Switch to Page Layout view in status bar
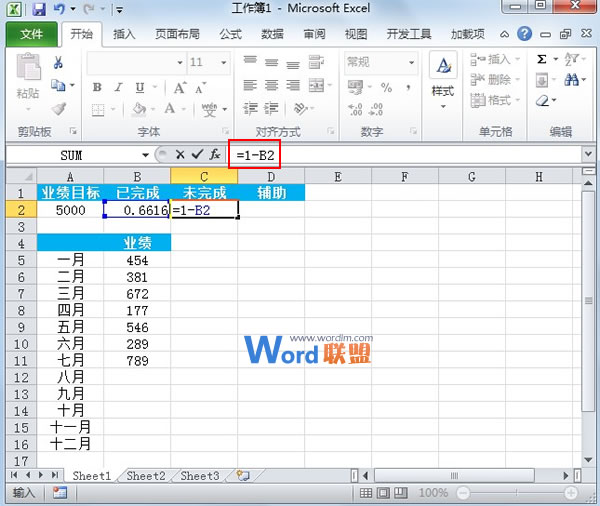Viewport: 600px width, 506px height. (x=381, y=493)
